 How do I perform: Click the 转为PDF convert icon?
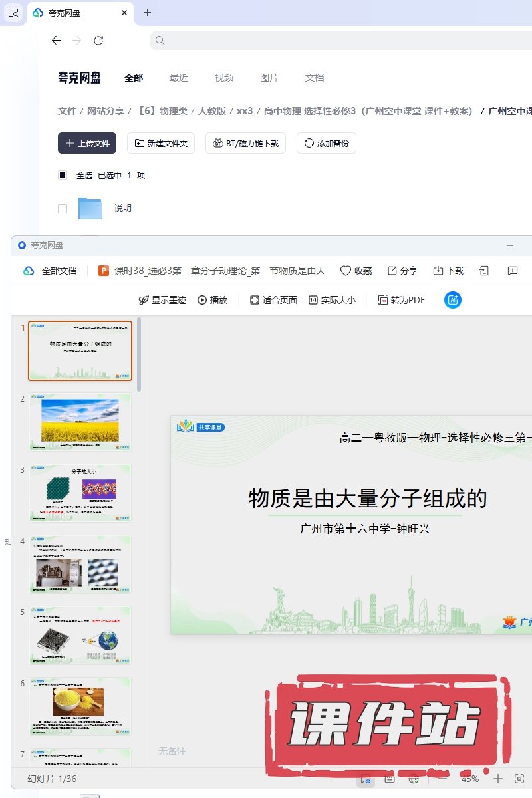point(383,300)
